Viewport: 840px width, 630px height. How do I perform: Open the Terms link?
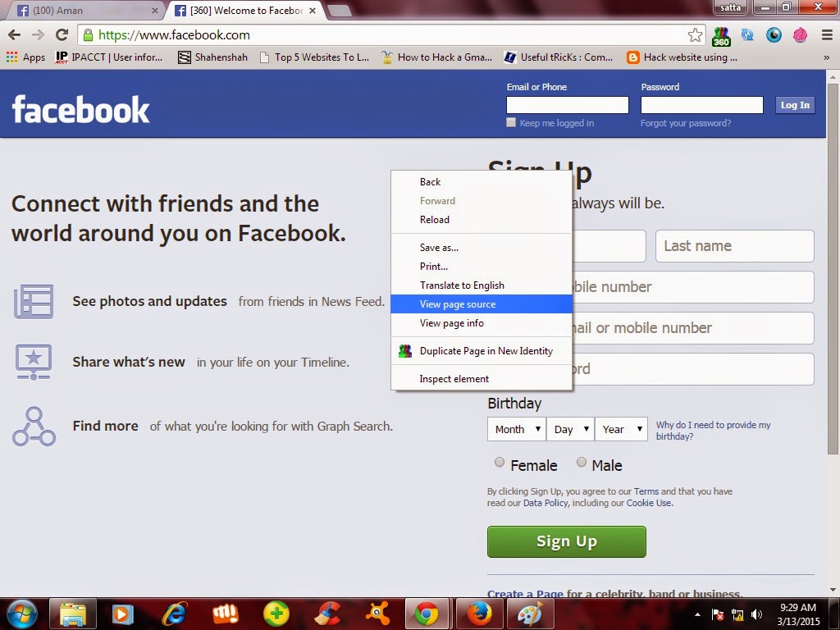646,491
